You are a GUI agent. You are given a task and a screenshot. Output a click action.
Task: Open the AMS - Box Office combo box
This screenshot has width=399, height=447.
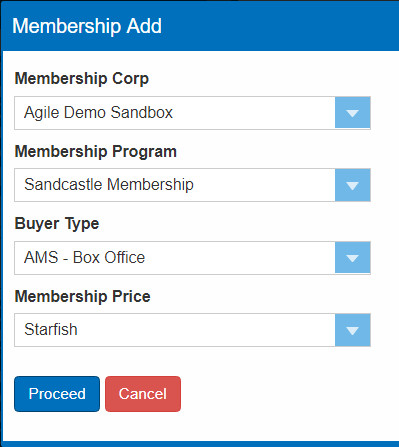click(x=192, y=258)
